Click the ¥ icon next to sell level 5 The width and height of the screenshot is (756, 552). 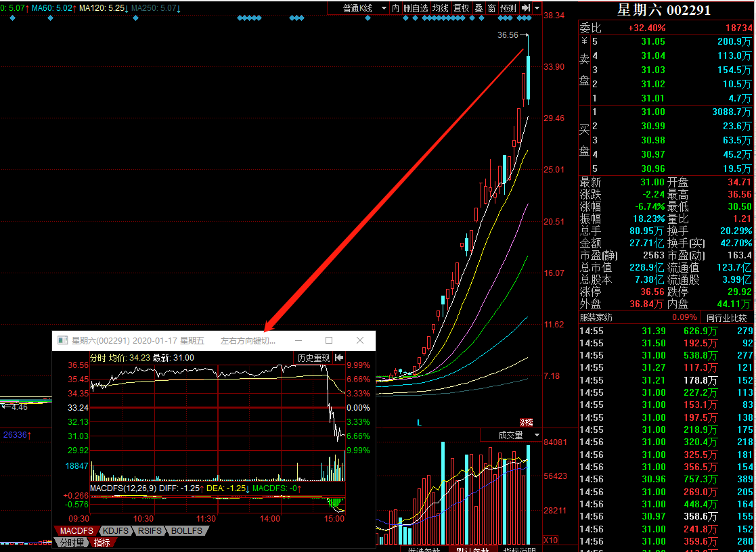[x=584, y=41]
